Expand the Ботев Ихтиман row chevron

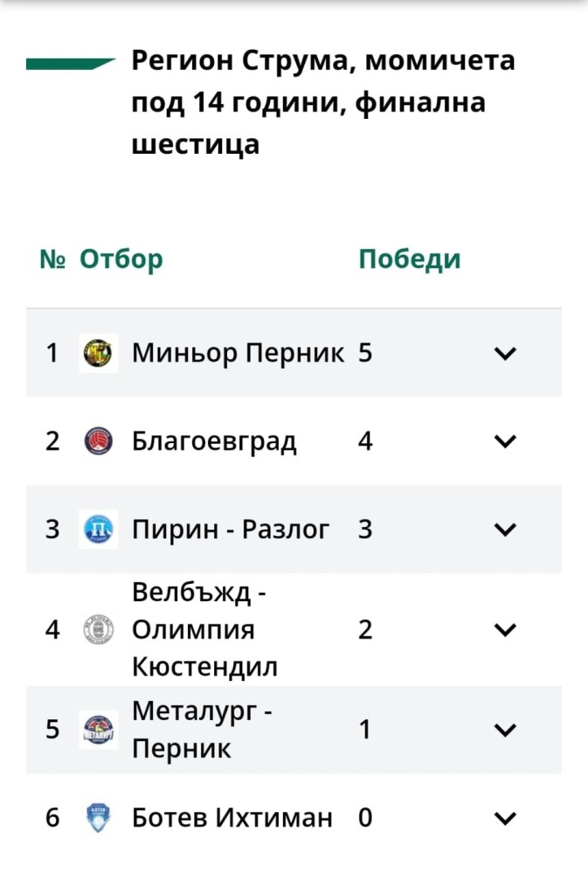tap(505, 818)
